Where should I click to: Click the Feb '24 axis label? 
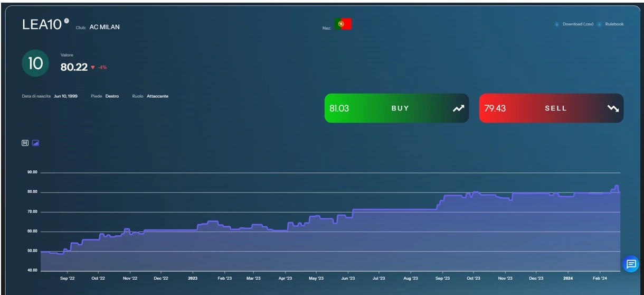click(600, 278)
